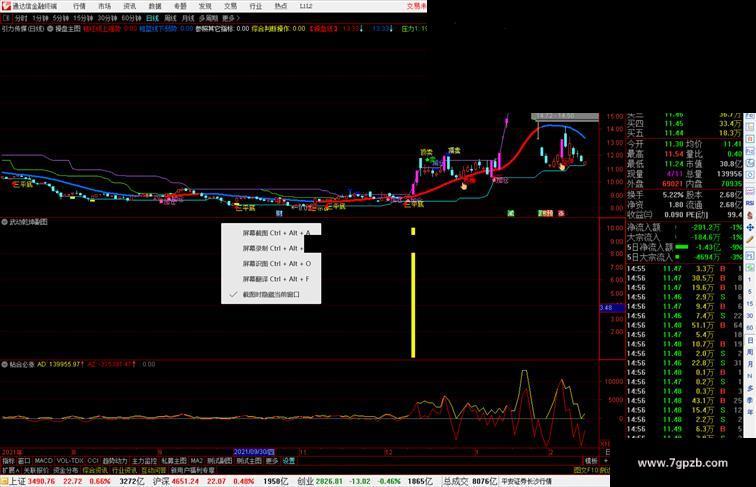This screenshot has width=756, height=487.
Task: Select the 月线 monthly period
Action: pyautogui.click(x=188, y=18)
